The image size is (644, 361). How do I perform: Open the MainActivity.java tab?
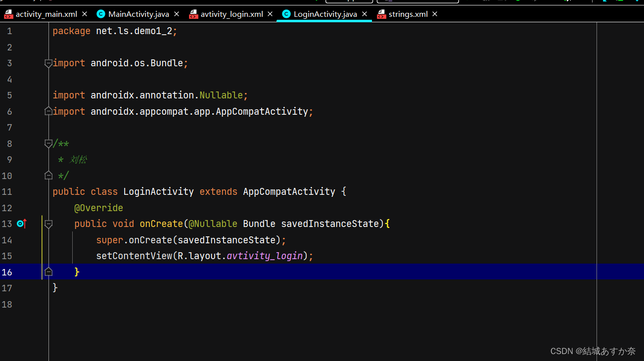(138, 14)
